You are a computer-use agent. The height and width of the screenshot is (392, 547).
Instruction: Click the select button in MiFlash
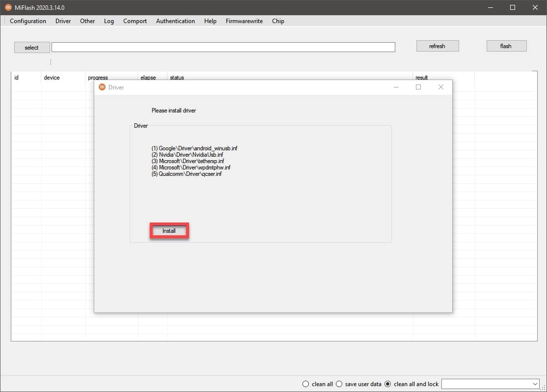pos(32,48)
